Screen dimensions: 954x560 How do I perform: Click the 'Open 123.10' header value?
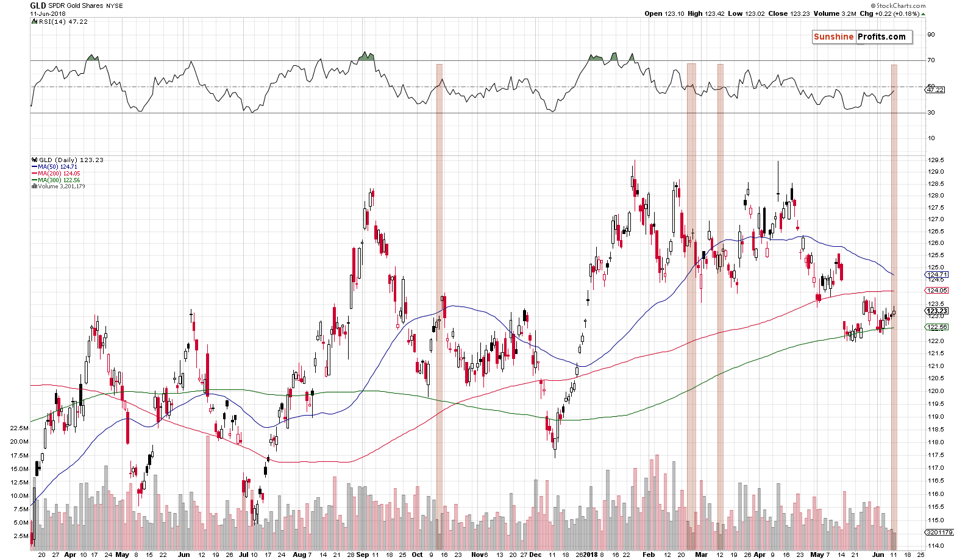coord(664,13)
